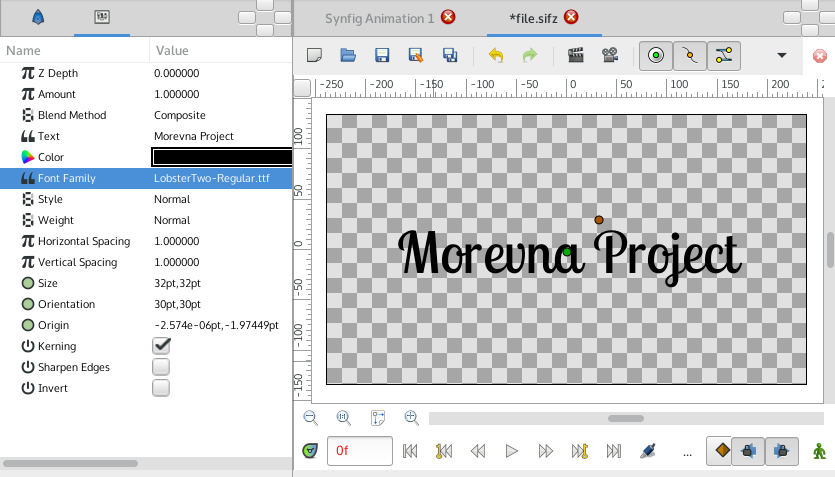Select the Horizontal Spacing parameter
This screenshot has height=477, width=835.
(x=84, y=241)
